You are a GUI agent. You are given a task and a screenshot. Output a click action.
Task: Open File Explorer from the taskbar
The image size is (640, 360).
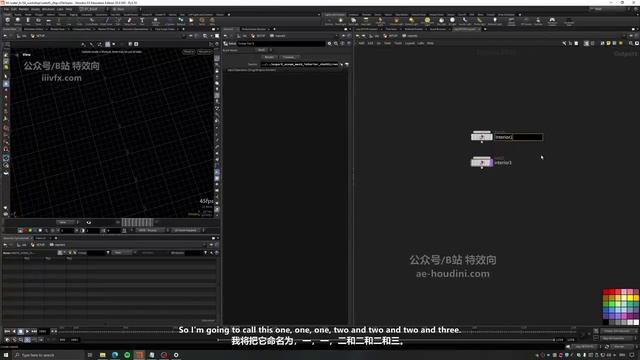point(102,355)
